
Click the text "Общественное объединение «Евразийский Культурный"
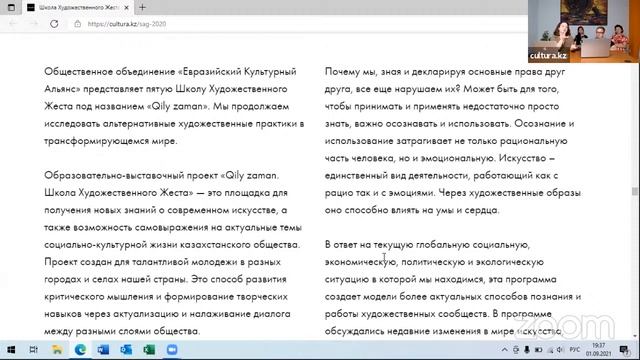(x=170, y=71)
